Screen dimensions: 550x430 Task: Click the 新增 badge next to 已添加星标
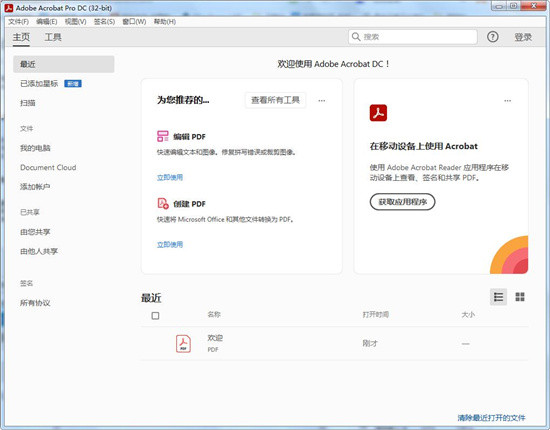click(73, 83)
